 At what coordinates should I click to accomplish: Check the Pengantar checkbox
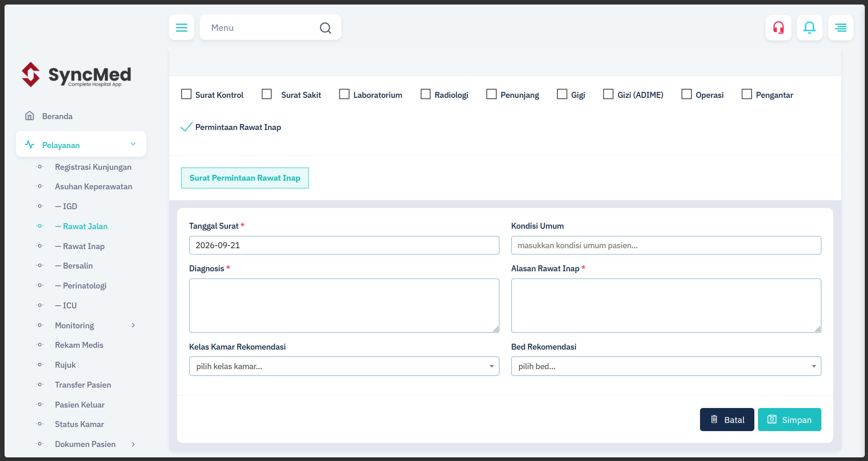(747, 94)
